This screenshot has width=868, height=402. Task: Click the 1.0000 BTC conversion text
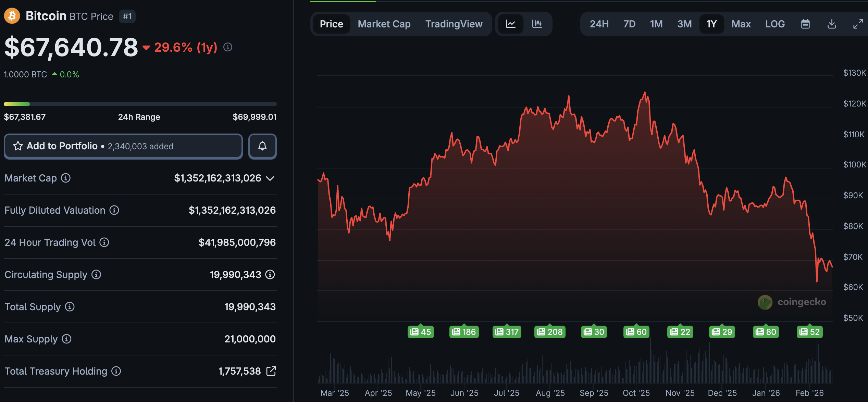pyautogui.click(x=25, y=75)
